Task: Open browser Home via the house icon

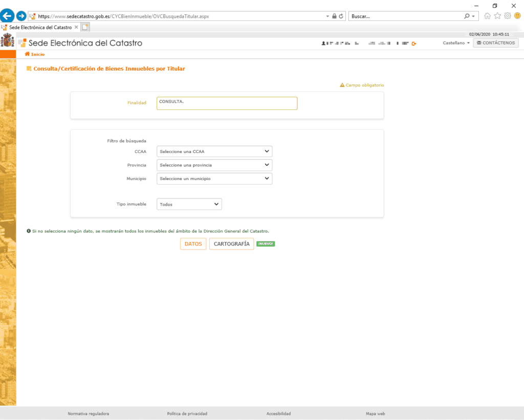Action: (x=487, y=16)
